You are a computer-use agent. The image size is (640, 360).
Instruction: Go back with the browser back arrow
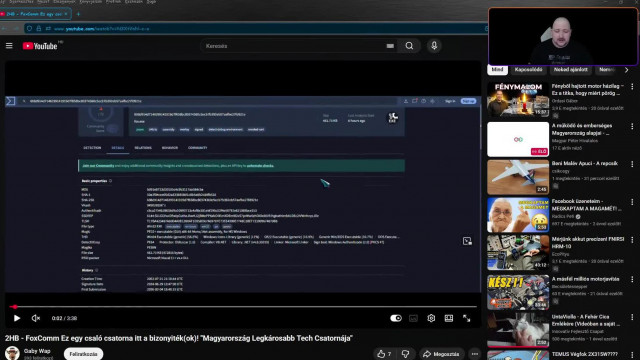(4, 29)
